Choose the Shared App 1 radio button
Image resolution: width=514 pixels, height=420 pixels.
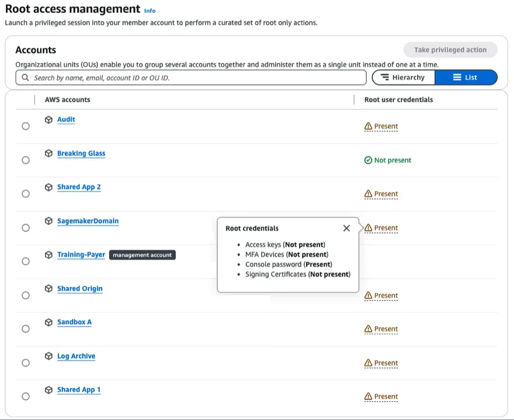[26, 396]
